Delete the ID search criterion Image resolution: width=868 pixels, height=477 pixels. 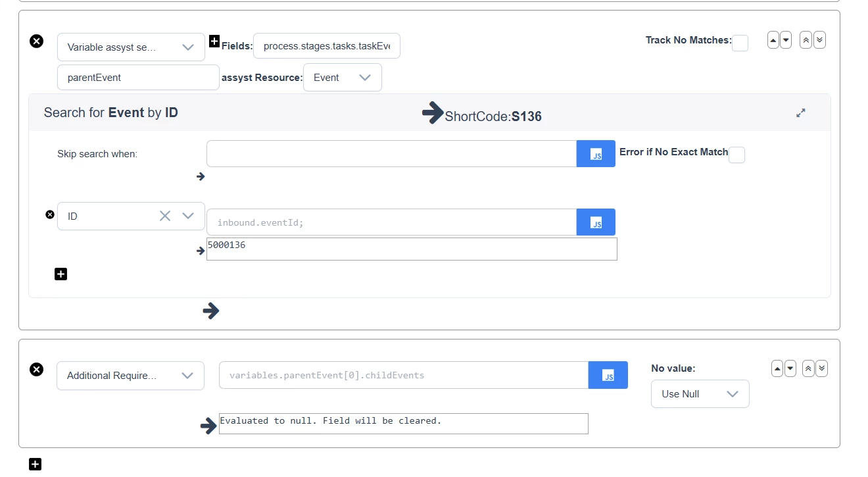(49, 214)
